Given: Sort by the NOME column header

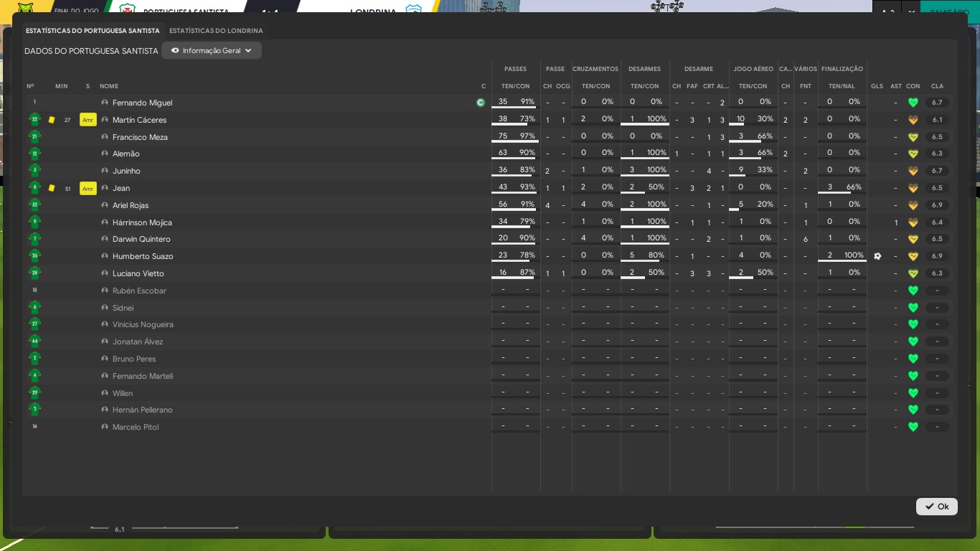Looking at the screenshot, I should click(x=109, y=86).
